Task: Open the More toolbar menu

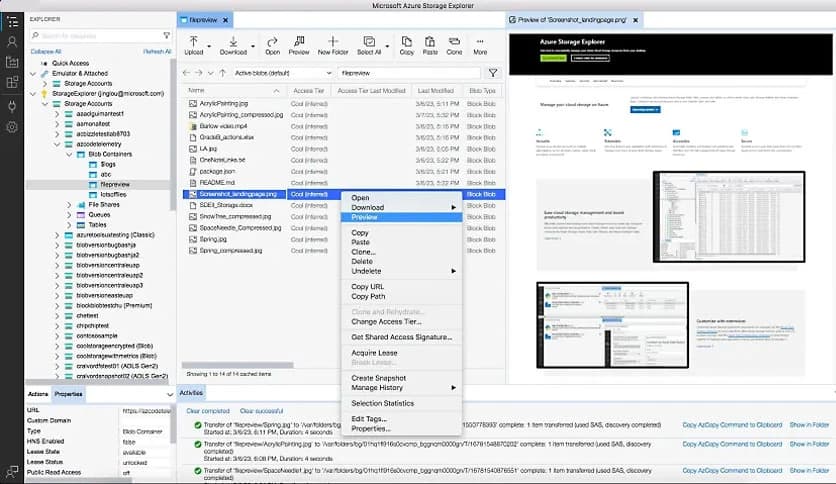Action: (480, 46)
